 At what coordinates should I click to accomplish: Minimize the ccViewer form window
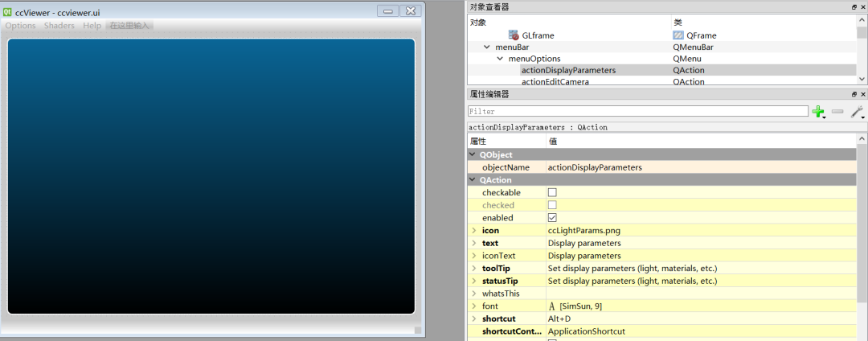coord(388,11)
